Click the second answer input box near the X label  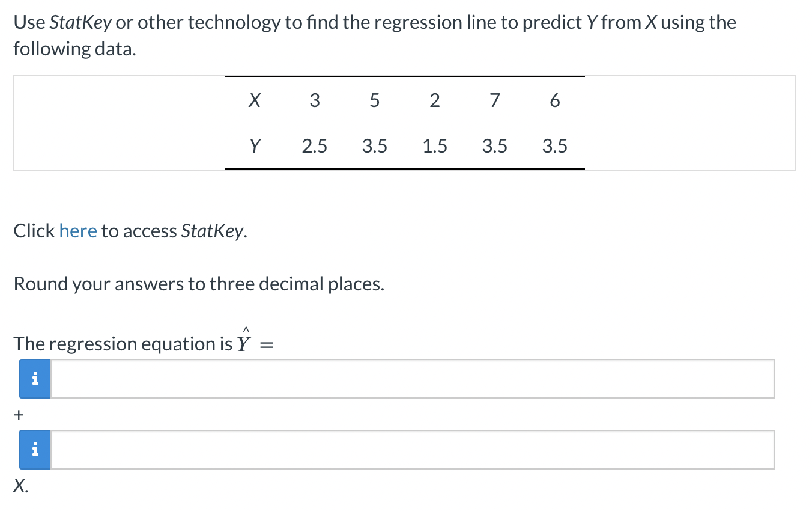[360, 449]
